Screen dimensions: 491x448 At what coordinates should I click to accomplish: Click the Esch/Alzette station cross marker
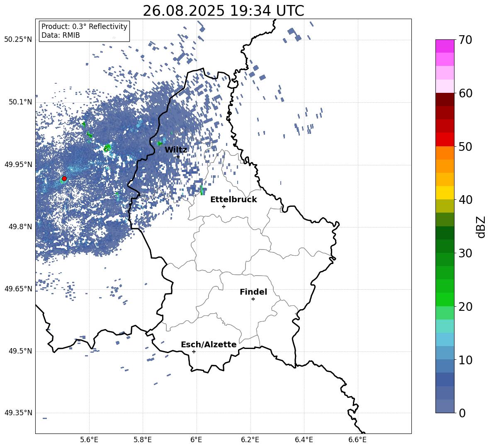(x=194, y=351)
